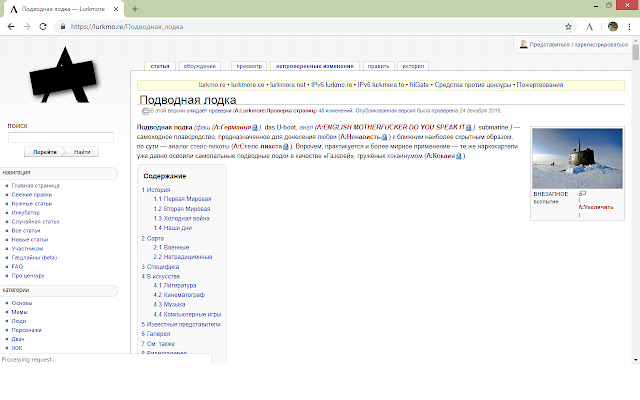Open Нужные статьи link
This screenshot has height=400, width=640.
pyautogui.click(x=32, y=203)
